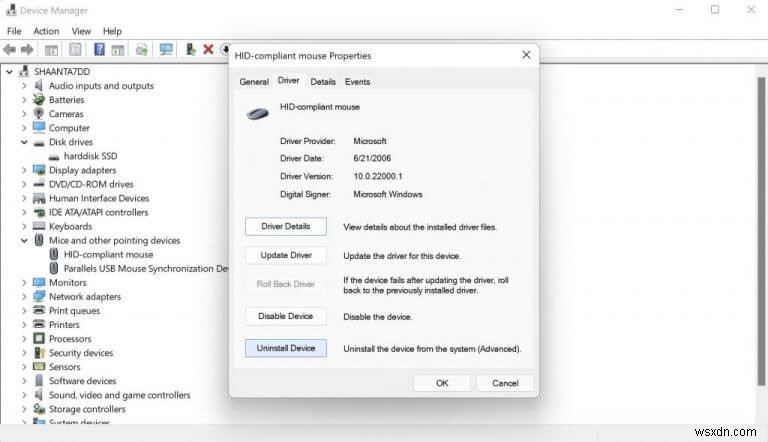
Task: Expand the Print queues node arrow
Action: [x=24, y=311]
